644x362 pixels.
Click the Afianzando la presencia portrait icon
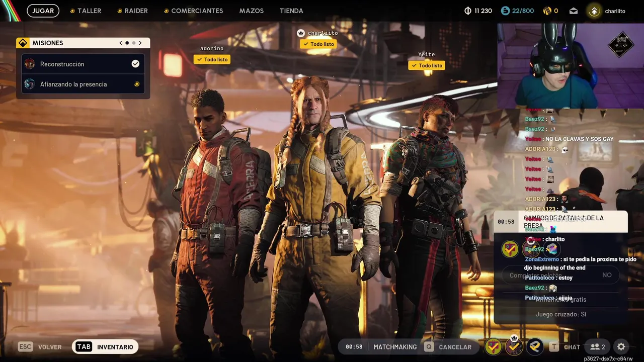[x=30, y=84]
